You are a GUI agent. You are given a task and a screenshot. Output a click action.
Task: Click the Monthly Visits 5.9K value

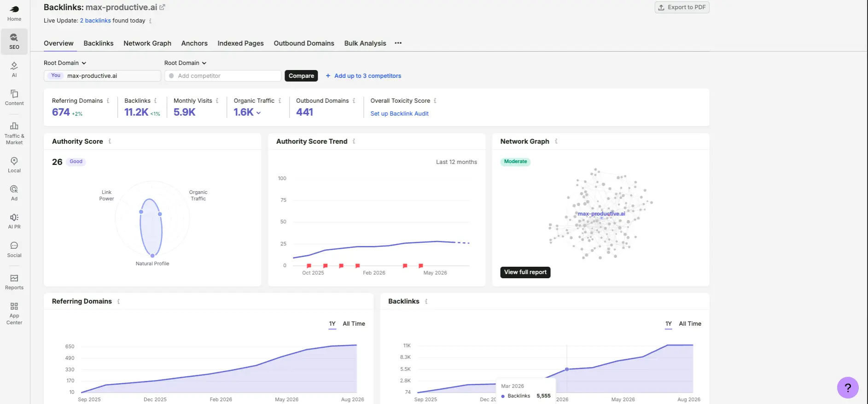click(x=185, y=112)
